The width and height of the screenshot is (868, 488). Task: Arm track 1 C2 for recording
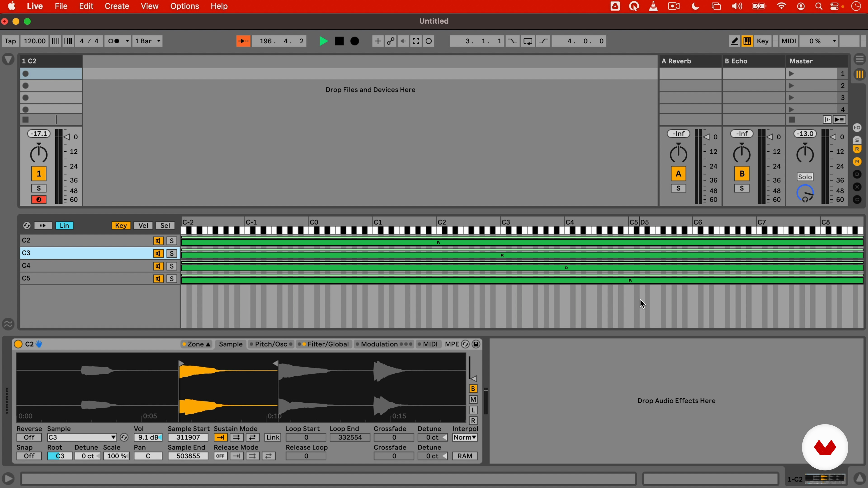39,200
